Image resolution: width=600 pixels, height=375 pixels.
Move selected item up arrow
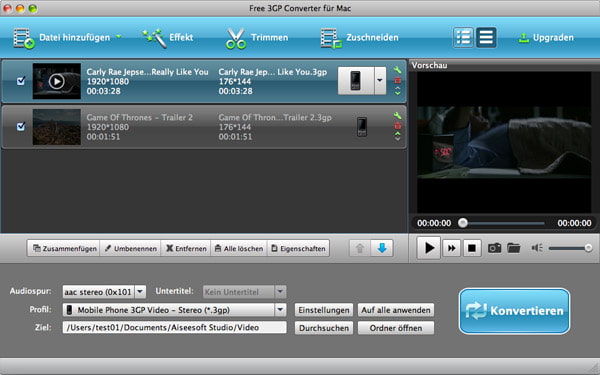pyautogui.click(x=360, y=248)
